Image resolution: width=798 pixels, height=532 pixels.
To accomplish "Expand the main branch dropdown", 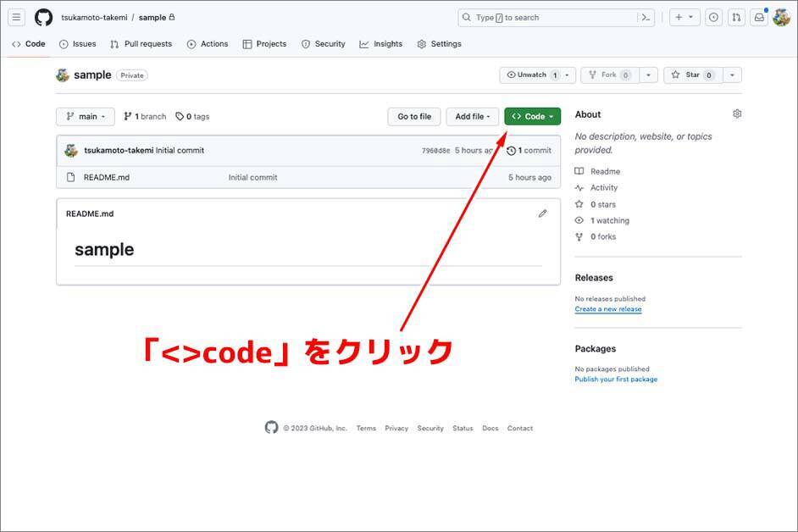I will pos(86,117).
